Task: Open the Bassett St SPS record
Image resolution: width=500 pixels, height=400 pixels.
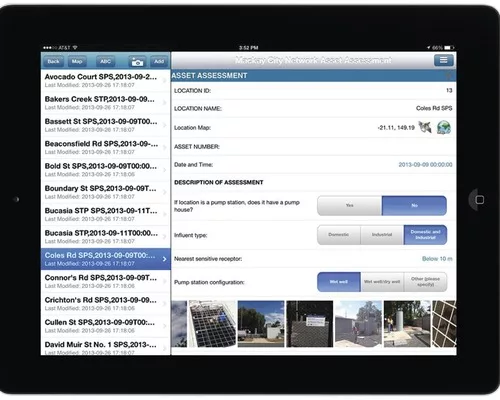Action: (x=105, y=125)
